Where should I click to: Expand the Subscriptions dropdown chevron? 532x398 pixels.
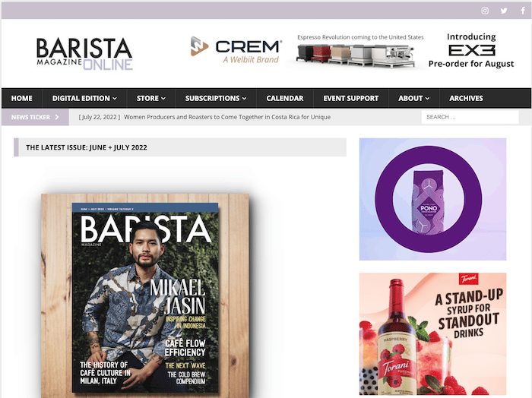[x=244, y=98]
